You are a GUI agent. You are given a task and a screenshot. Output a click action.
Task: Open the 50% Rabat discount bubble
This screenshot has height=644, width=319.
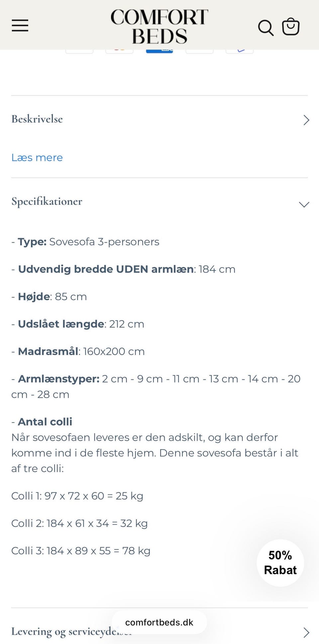(280, 563)
